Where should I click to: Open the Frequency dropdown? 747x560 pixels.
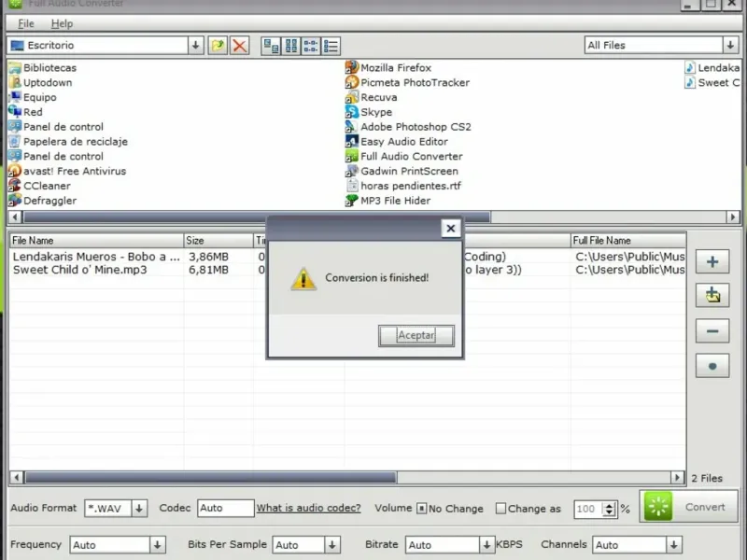[x=157, y=545]
